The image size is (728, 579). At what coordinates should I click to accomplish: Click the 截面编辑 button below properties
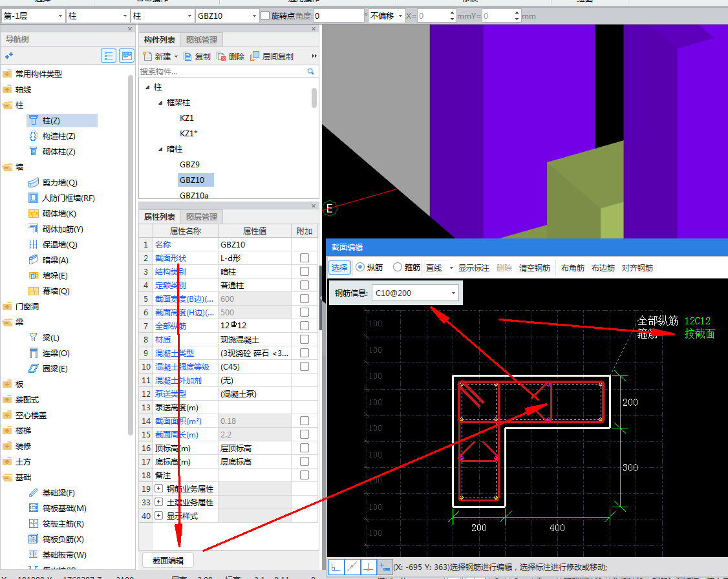[168, 560]
